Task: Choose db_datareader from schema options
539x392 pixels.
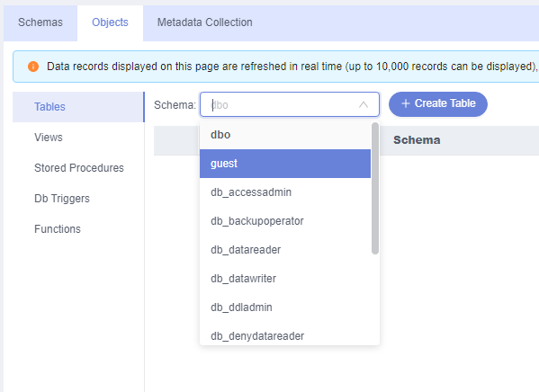Action: (x=285, y=250)
